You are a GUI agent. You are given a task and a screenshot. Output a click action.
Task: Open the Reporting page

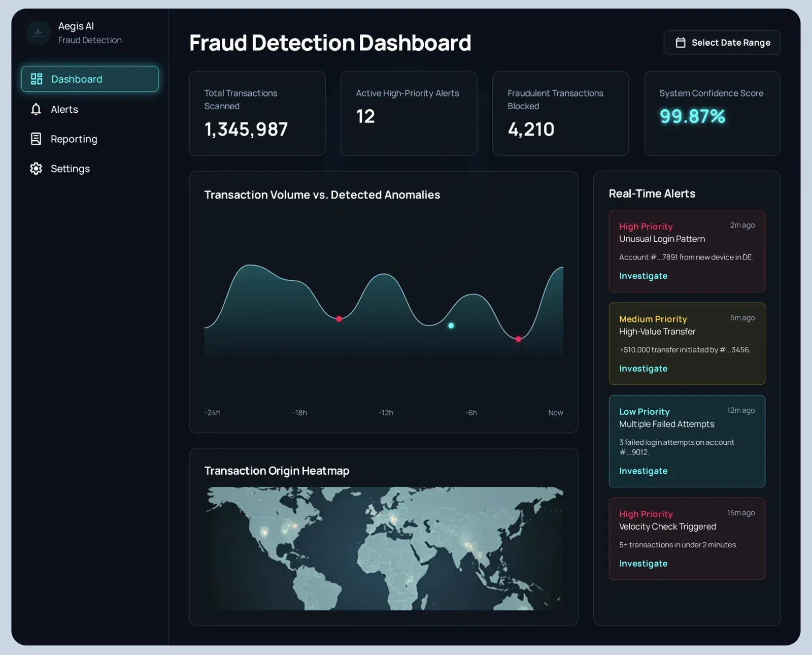[x=90, y=139]
